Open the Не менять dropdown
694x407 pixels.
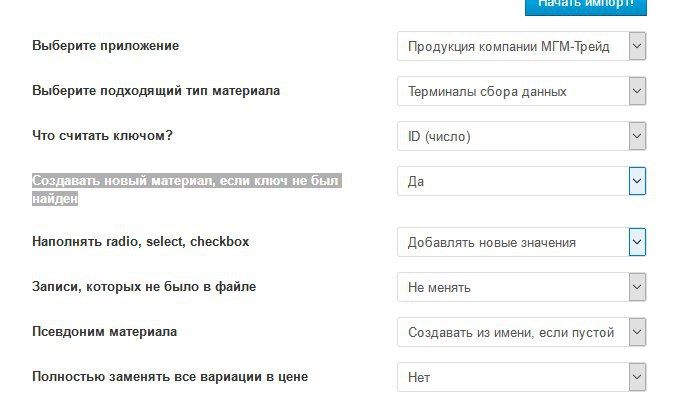click(521, 287)
